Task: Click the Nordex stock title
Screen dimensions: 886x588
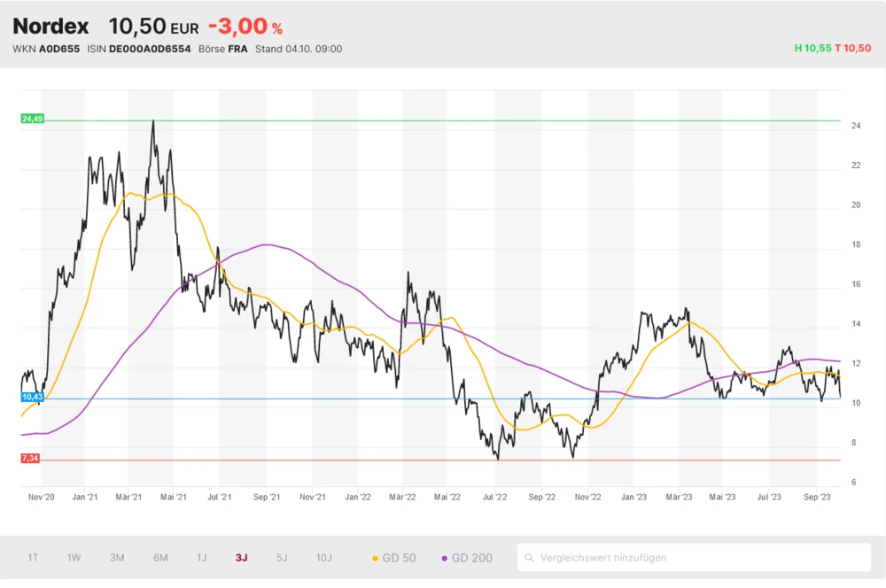Action: (51, 27)
